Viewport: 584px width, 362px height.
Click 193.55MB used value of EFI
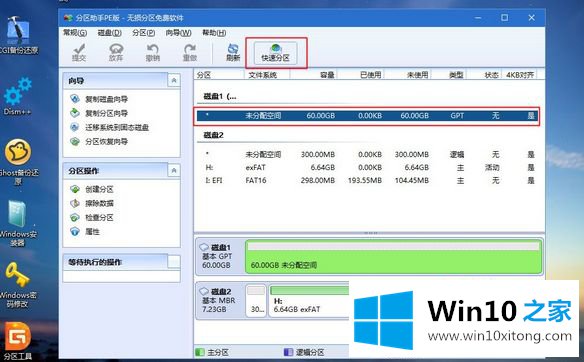point(365,180)
